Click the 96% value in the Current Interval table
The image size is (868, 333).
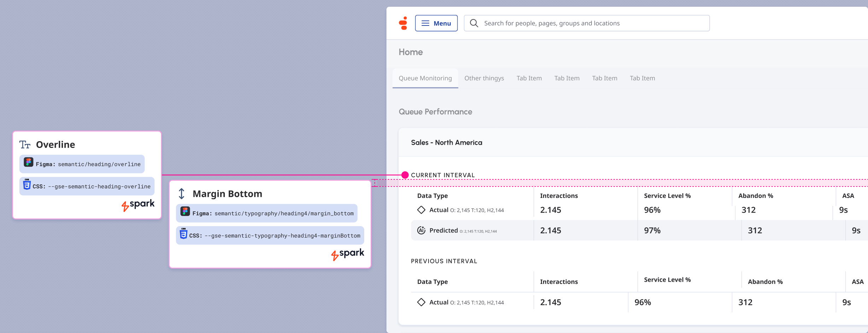pos(652,210)
